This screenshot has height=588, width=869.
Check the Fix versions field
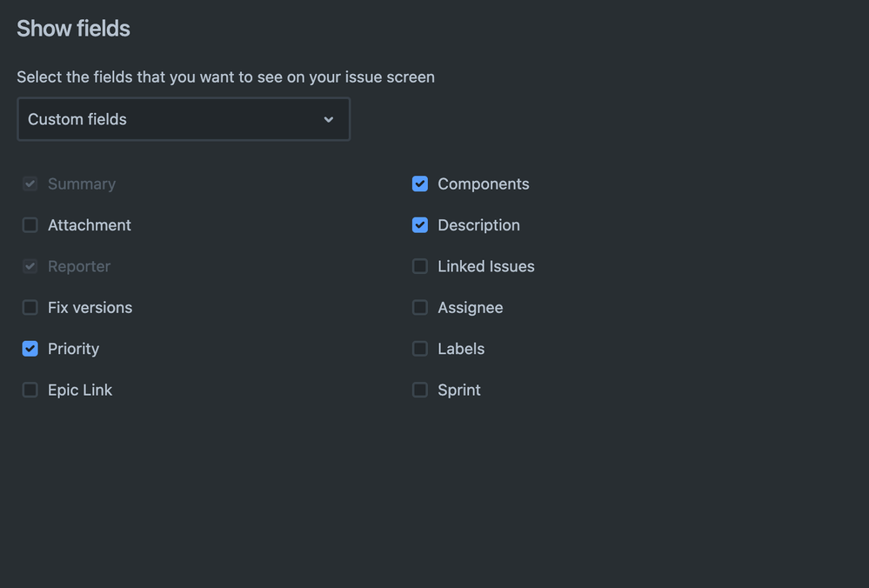pos(30,307)
